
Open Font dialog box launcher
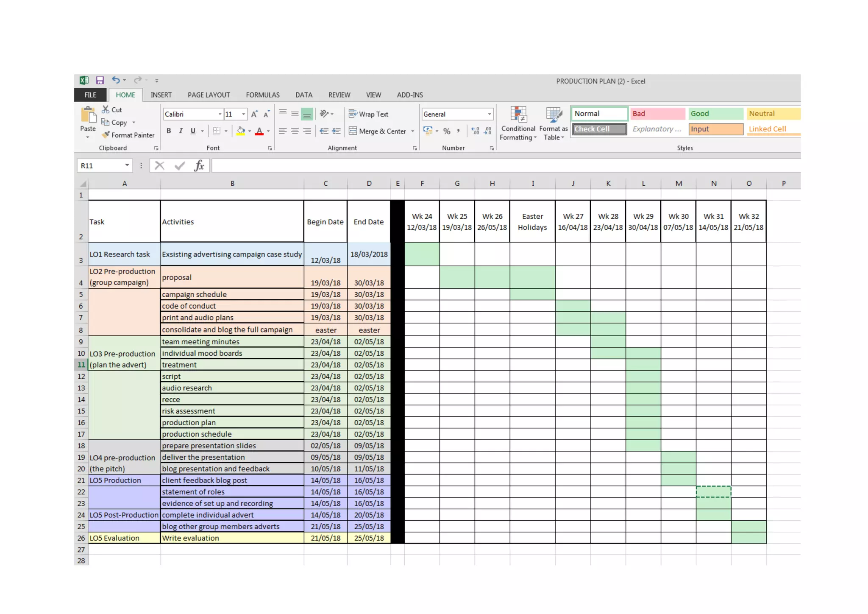(x=270, y=148)
